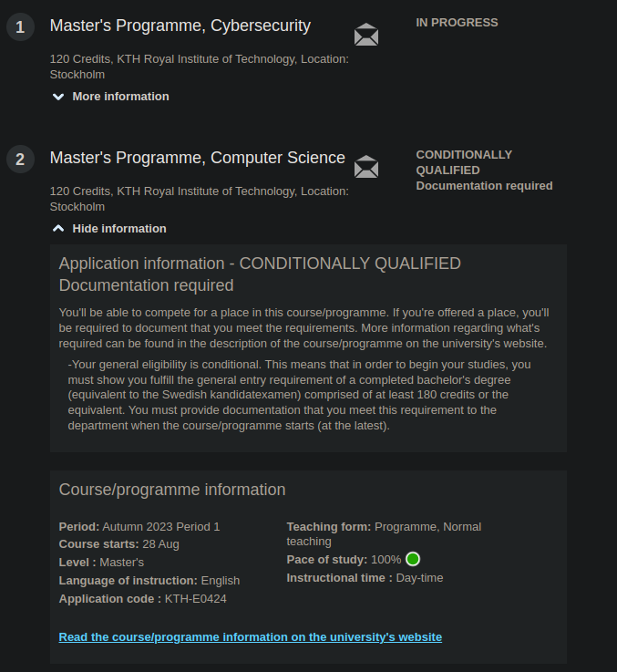Image resolution: width=617 pixels, height=672 pixels.
Task: Collapse details with Hide information
Action: [x=119, y=229]
